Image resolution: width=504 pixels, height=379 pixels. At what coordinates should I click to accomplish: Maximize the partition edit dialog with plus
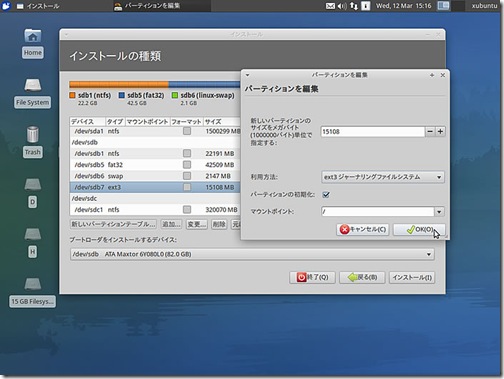coord(432,75)
